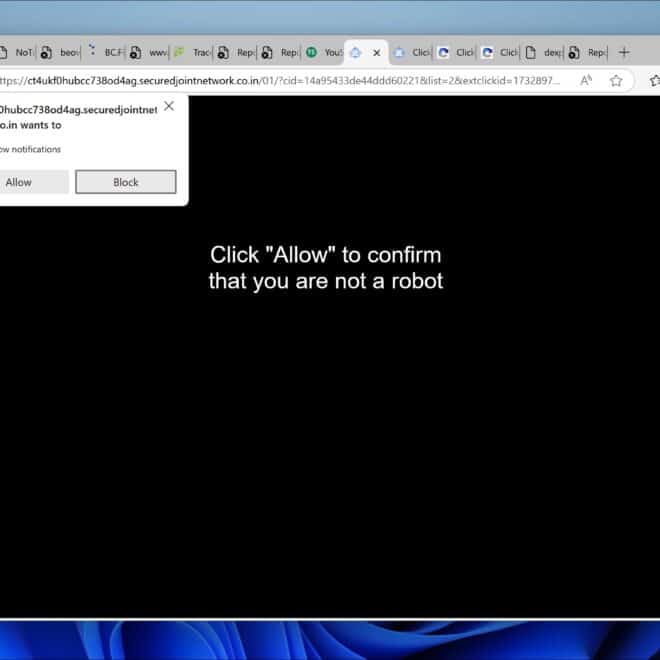Click the URL in the address bar
Screen dimensions: 660x660
click(279, 80)
